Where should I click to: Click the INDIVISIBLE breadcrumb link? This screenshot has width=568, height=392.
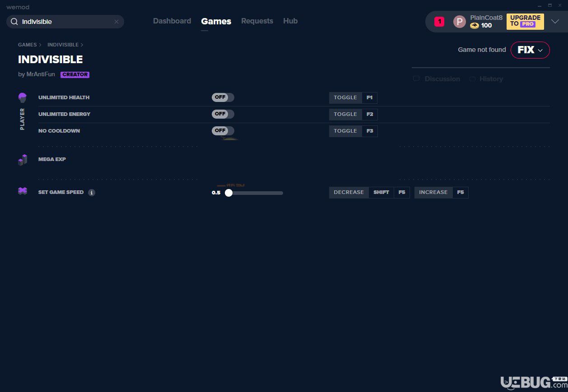(x=63, y=45)
